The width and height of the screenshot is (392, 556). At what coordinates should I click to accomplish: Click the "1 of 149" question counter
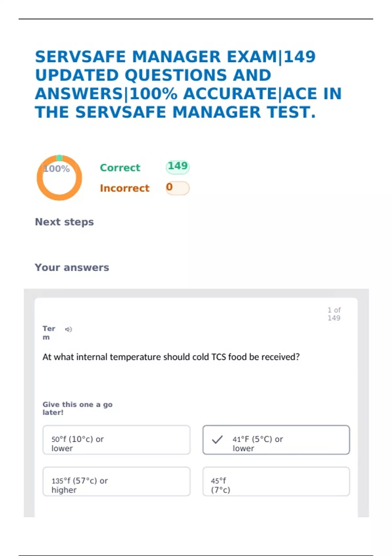(x=334, y=314)
